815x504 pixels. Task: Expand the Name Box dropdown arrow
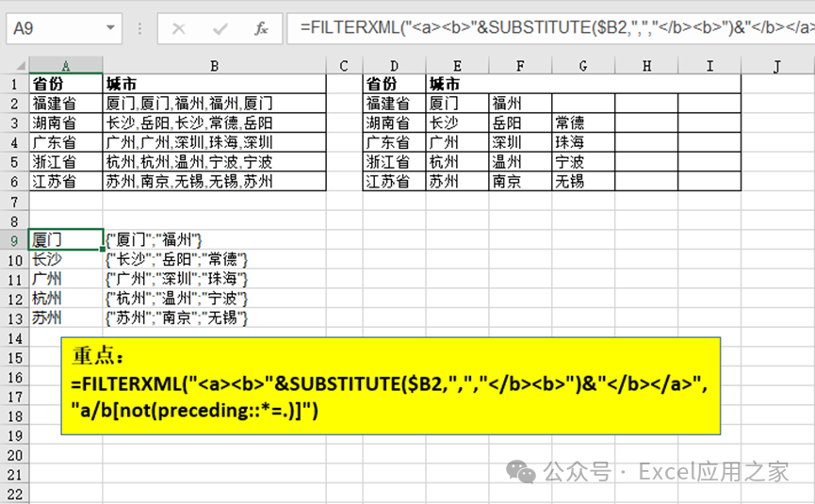[110, 28]
